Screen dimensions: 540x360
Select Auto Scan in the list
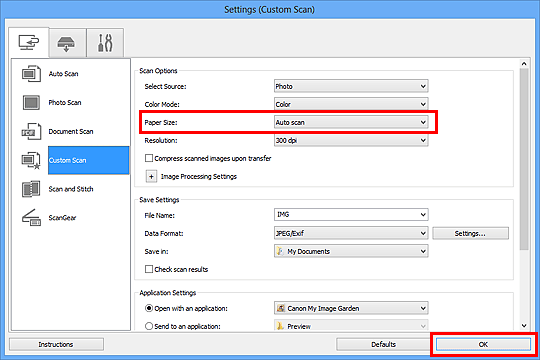(63, 74)
